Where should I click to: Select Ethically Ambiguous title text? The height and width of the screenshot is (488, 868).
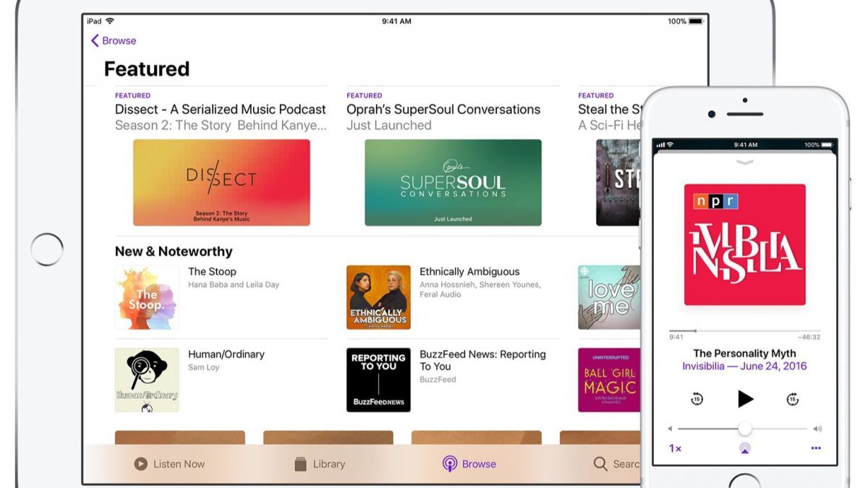469,272
